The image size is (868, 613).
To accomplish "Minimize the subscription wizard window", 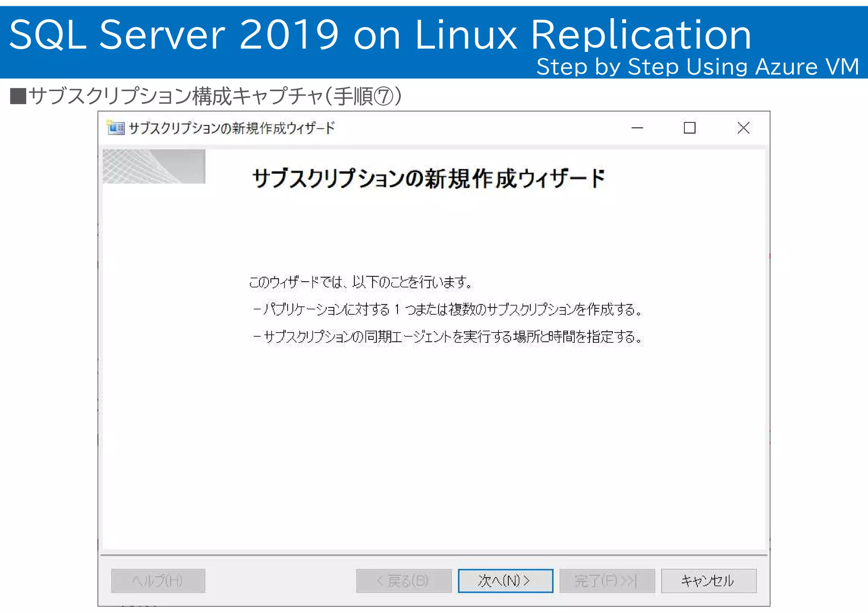I will (x=637, y=128).
